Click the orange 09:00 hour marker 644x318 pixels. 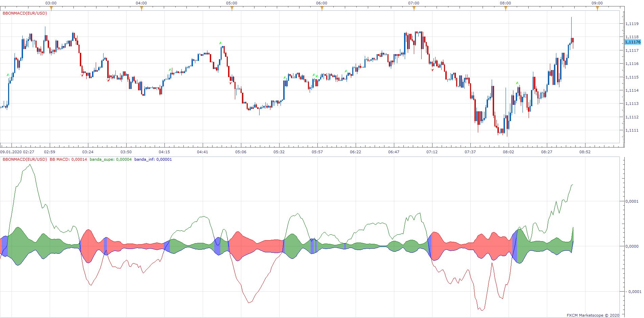(x=597, y=8)
